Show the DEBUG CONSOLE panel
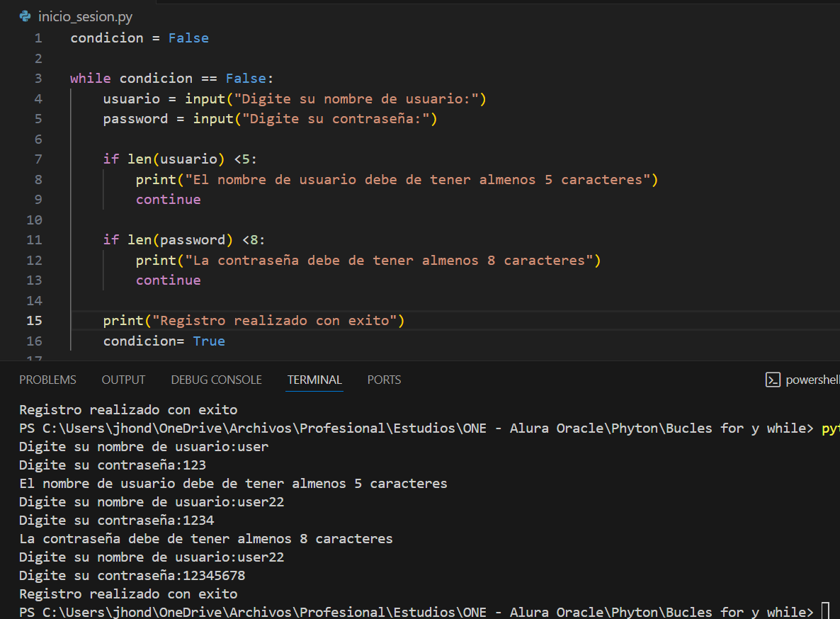The width and height of the screenshot is (840, 619). tap(216, 380)
